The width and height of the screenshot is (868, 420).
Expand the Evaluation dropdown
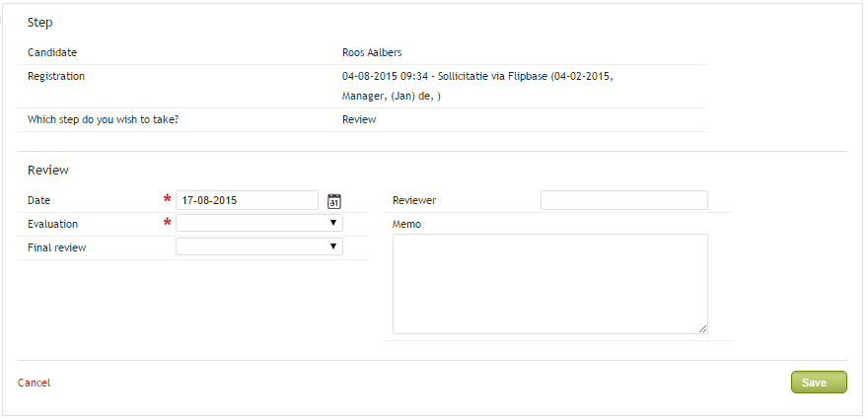[259, 223]
